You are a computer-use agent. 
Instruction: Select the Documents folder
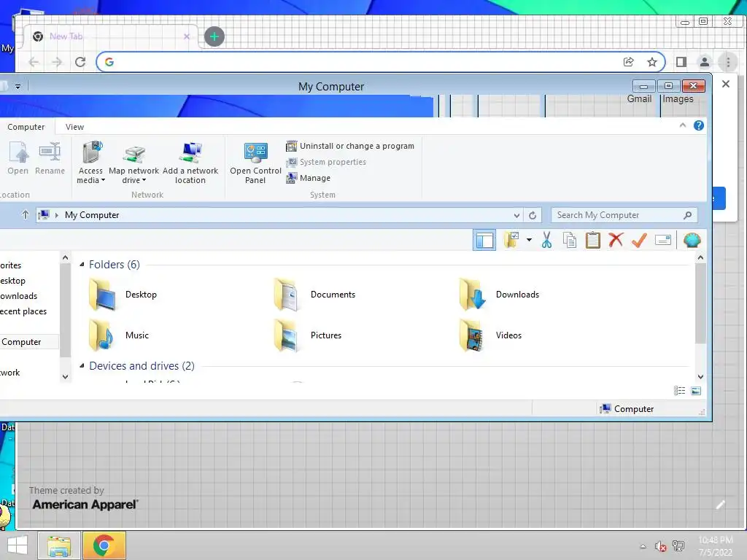[314, 295]
